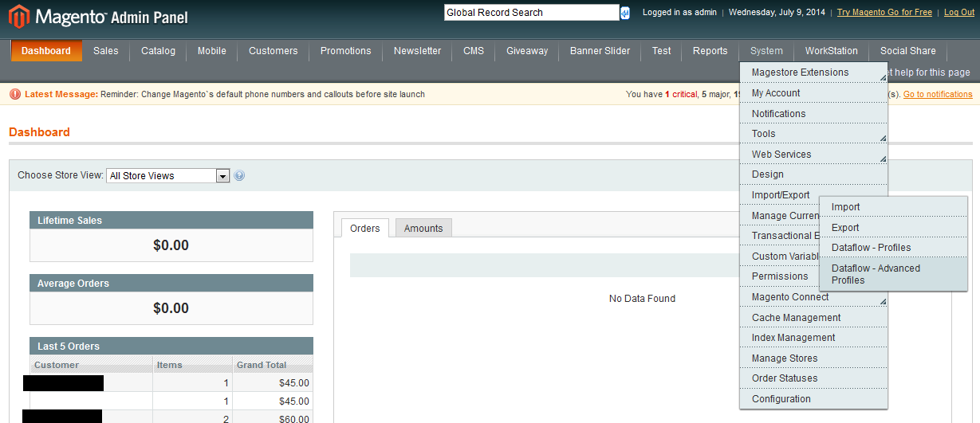Expand the Magestore Extensions submenu
The image size is (980, 423).
tap(813, 72)
